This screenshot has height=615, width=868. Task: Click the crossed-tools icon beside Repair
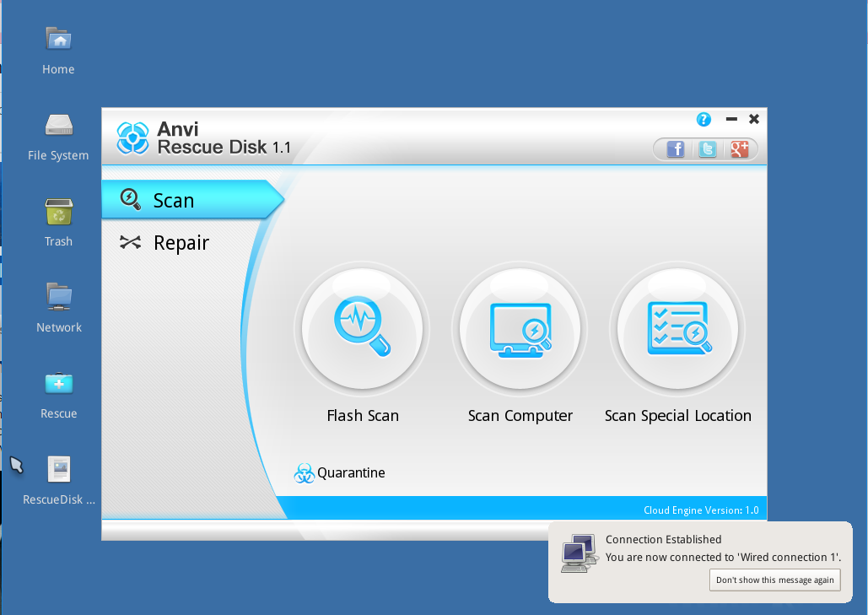131,242
